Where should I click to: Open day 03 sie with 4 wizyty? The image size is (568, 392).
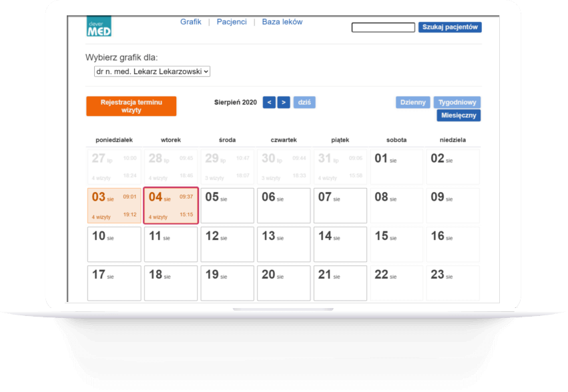point(114,205)
